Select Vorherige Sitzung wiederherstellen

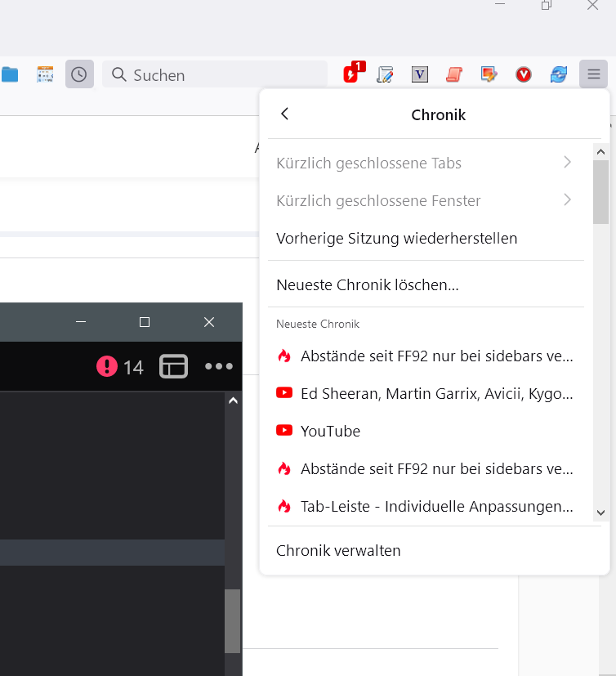click(x=397, y=239)
